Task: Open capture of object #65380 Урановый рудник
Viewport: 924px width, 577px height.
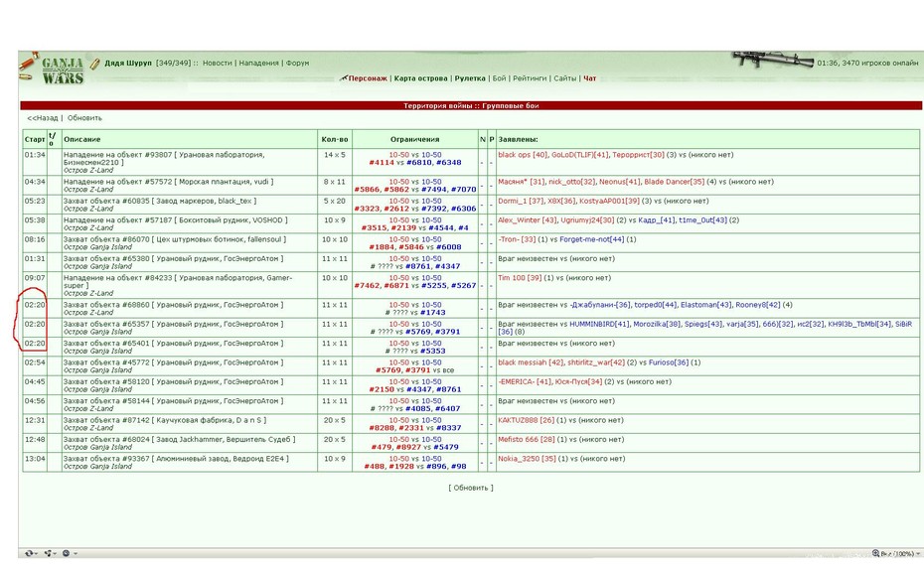Action: coord(173,258)
